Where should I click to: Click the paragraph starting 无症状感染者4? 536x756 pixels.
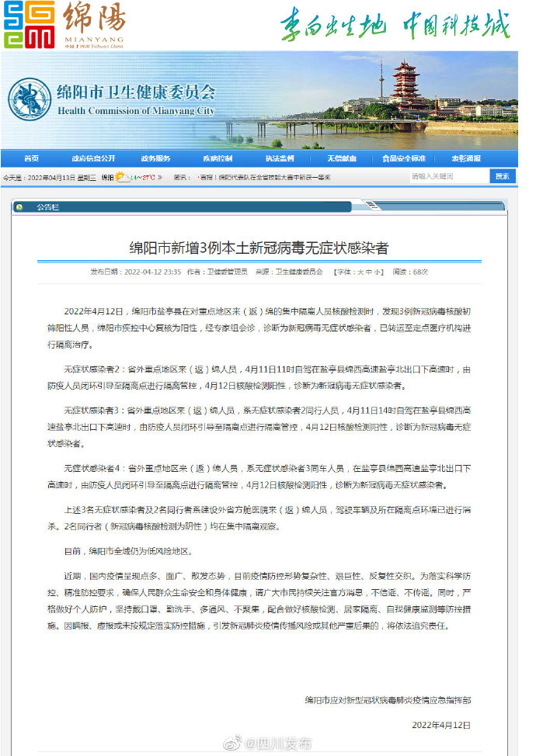[259, 477]
